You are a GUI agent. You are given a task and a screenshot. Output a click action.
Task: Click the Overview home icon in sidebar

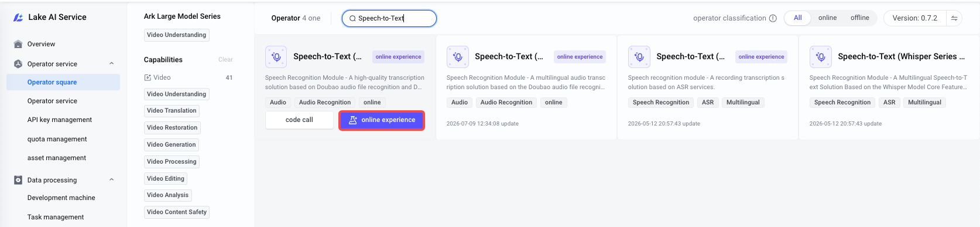tap(18, 44)
